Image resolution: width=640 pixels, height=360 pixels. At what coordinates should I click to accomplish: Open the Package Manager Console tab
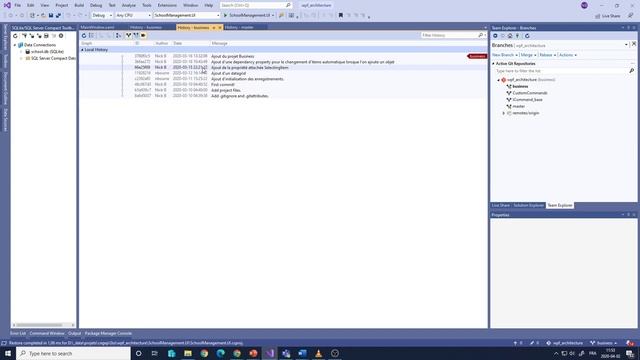pyautogui.click(x=108, y=333)
